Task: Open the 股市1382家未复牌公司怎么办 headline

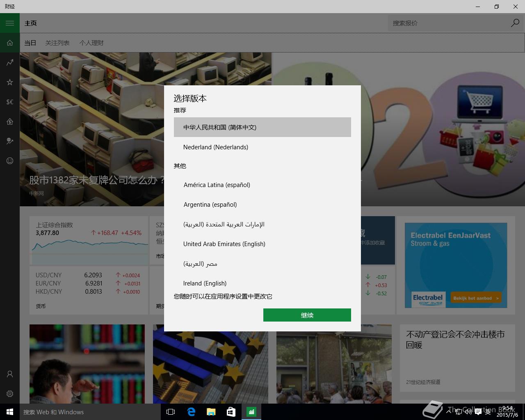Action: pos(96,180)
